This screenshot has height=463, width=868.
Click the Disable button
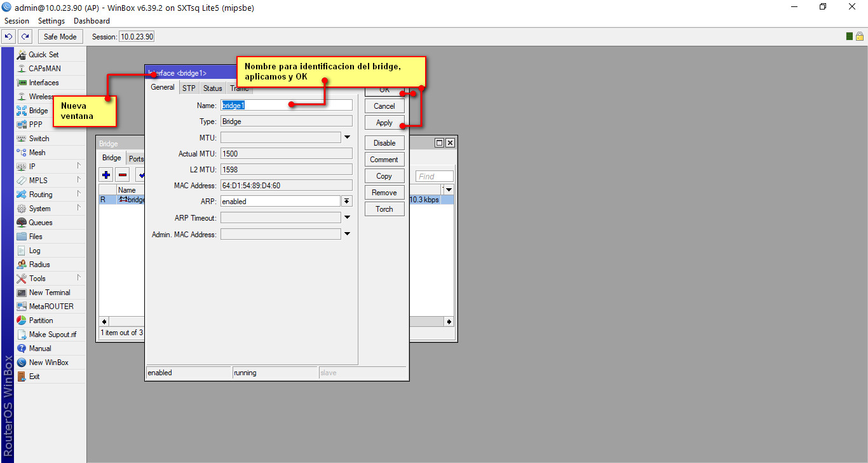click(384, 143)
